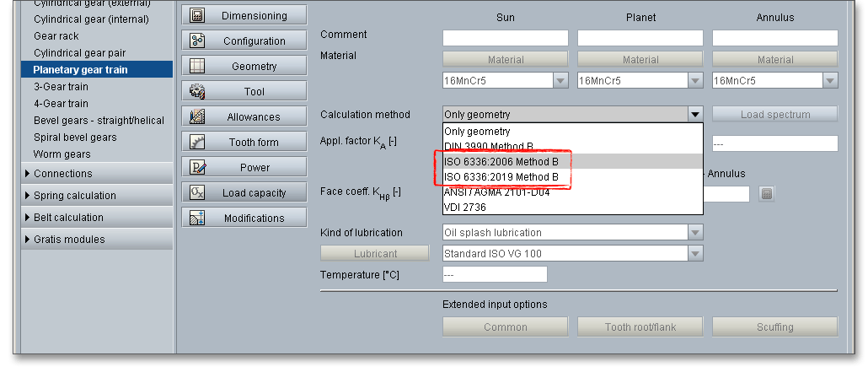868x367 pixels.
Task: Click the Sun Comment input field
Action: click(506, 38)
